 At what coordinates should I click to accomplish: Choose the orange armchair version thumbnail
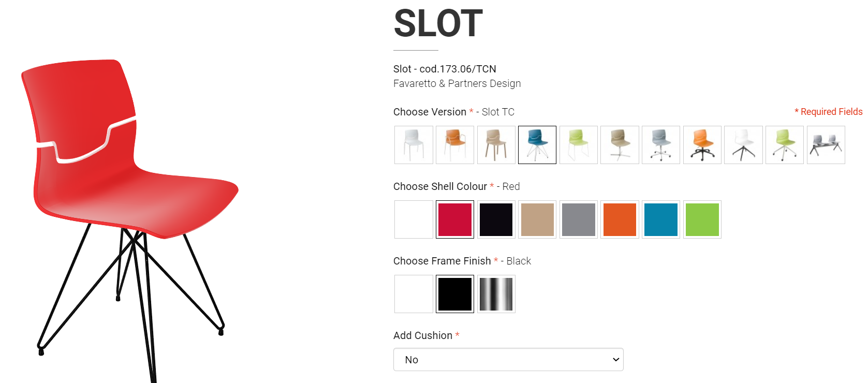pyautogui.click(x=455, y=145)
